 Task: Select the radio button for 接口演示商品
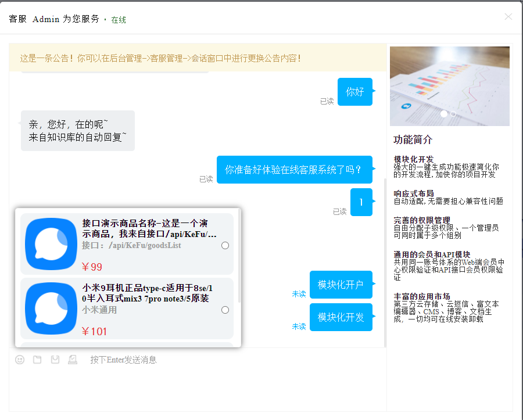[225, 246]
